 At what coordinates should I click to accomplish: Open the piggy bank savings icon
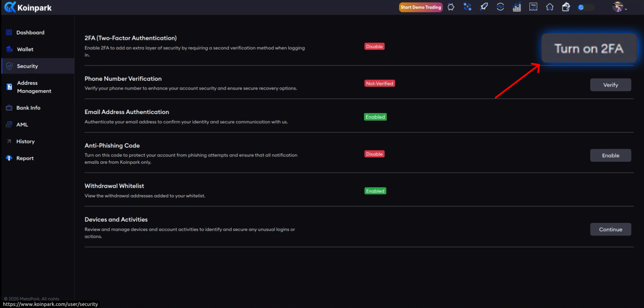coord(451,7)
